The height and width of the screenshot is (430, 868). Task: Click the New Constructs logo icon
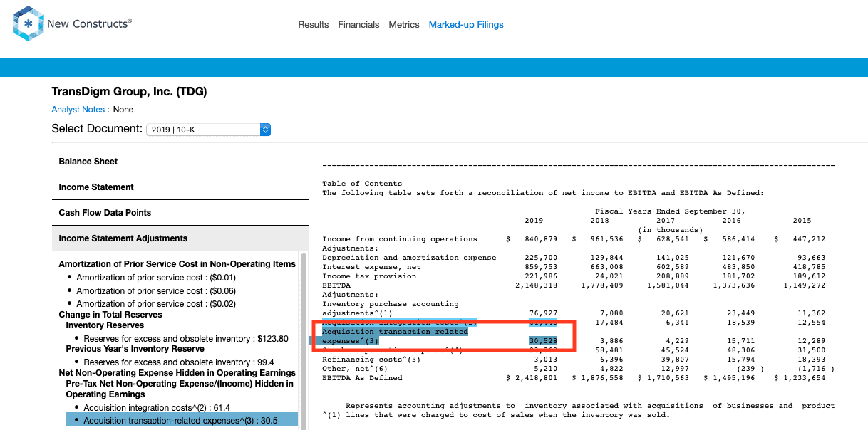[x=28, y=23]
